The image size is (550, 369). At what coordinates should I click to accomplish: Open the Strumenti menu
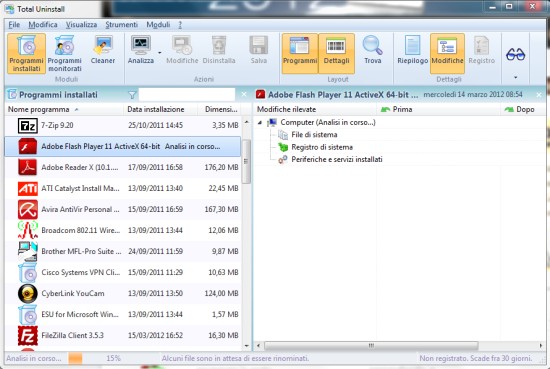pyautogui.click(x=121, y=25)
